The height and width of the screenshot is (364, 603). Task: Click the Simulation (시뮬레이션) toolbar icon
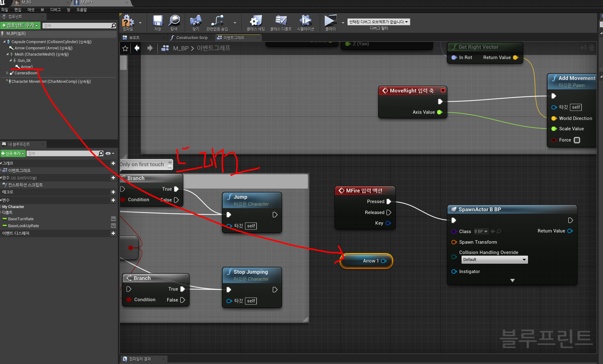(306, 23)
